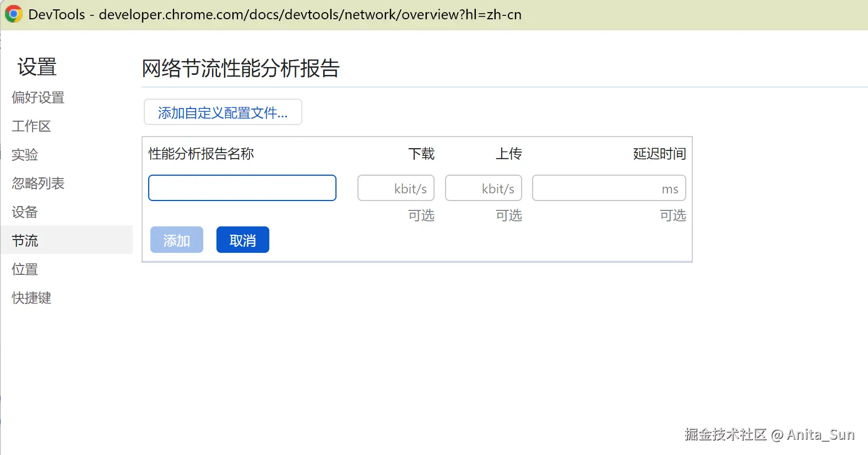Click 可选 hint under 延迟时间 field
The image size is (868, 455).
(x=673, y=215)
